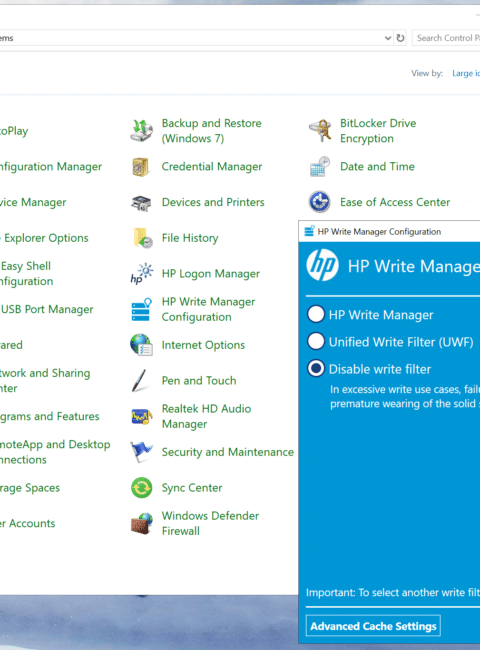
Task: Open Storage Spaces link
Action: click(30, 488)
